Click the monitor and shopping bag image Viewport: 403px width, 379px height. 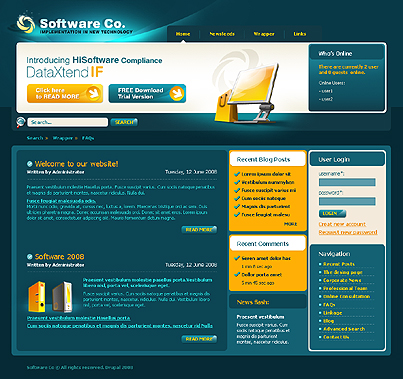(248, 93)
